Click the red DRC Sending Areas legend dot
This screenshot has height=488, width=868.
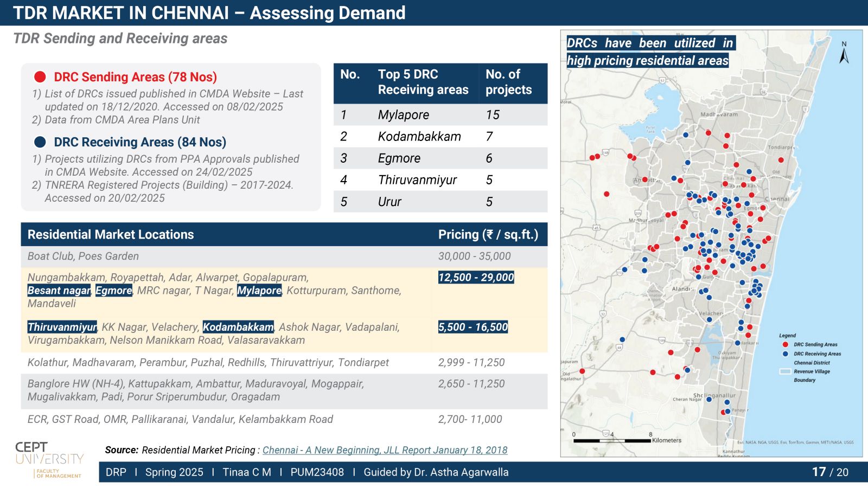(785, 344)
